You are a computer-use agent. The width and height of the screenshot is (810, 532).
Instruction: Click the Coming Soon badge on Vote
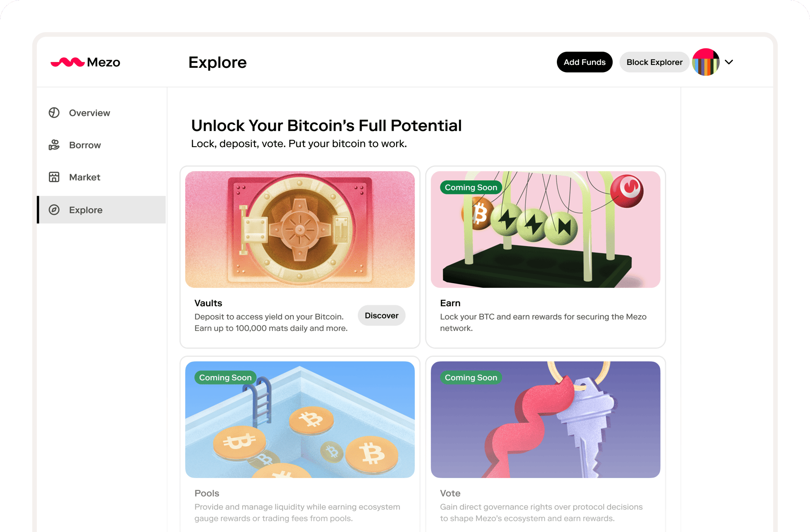pyautogui.click(x=471, y=378)
